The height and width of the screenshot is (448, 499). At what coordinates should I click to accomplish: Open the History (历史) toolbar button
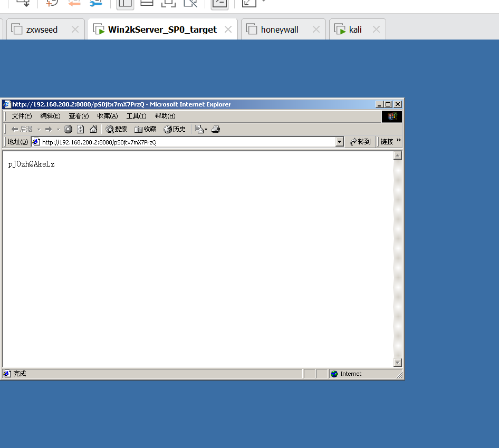175,129
